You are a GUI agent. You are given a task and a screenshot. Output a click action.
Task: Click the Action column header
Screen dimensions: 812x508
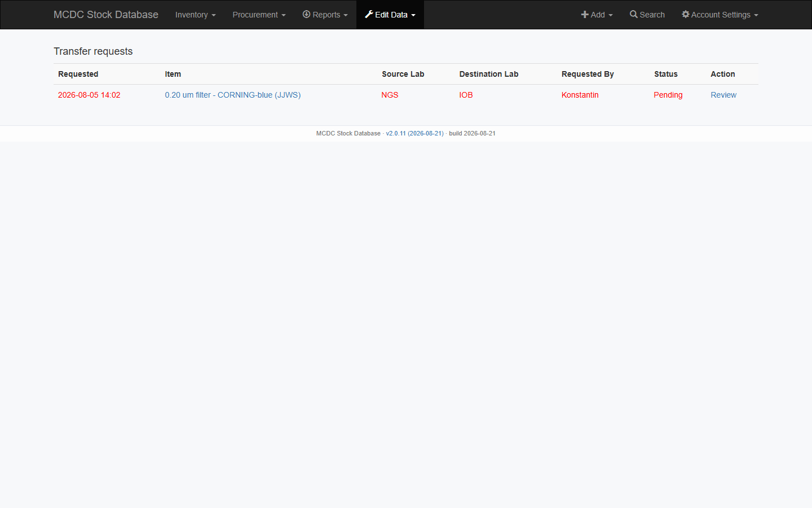pos(723,74)
